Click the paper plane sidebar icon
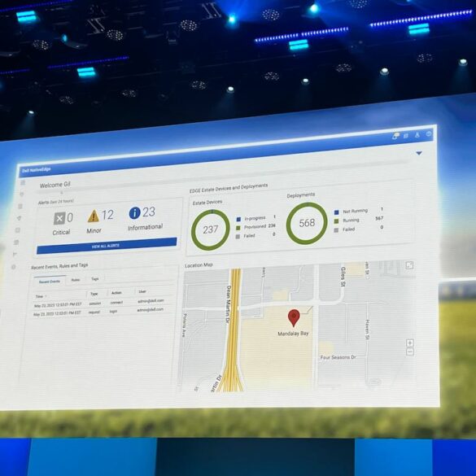Viewport: 476px width, 476px height. (x=20, y=218)
